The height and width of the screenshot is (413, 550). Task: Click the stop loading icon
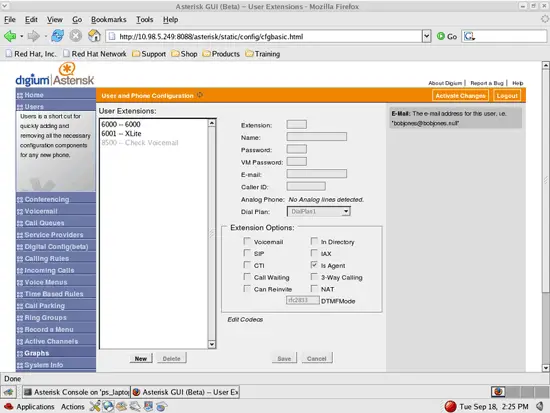(75, 36)
